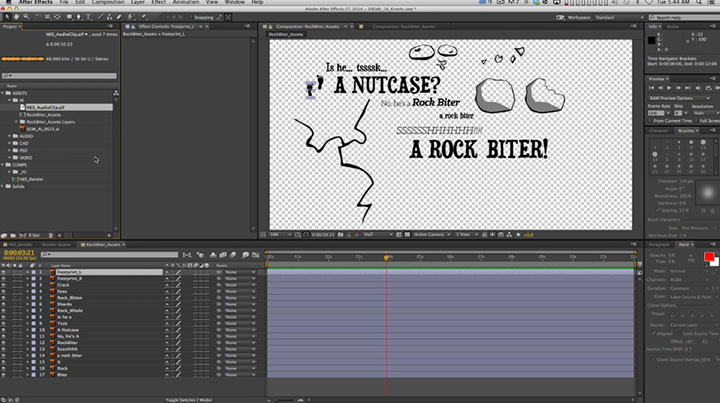Screen dimensions: 720x403
Task: Click the new composition icon in Project panel
Action: pyautogui.click(x=22, y=235)
